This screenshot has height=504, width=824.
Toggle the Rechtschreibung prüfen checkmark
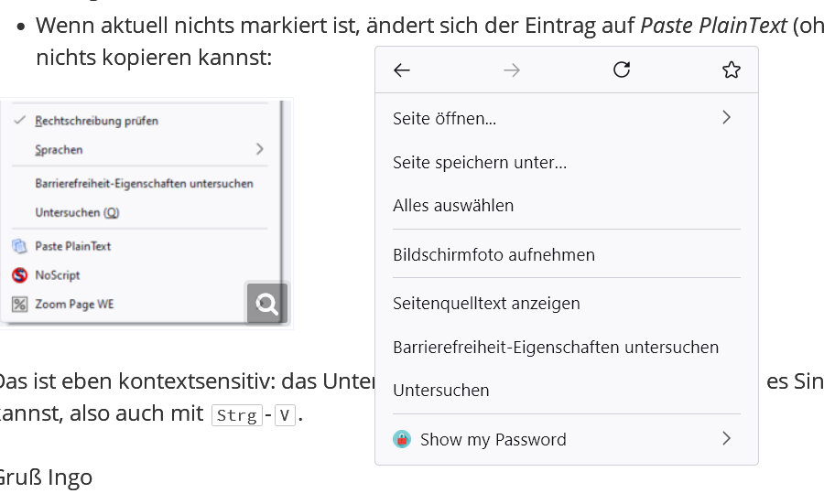20,120
